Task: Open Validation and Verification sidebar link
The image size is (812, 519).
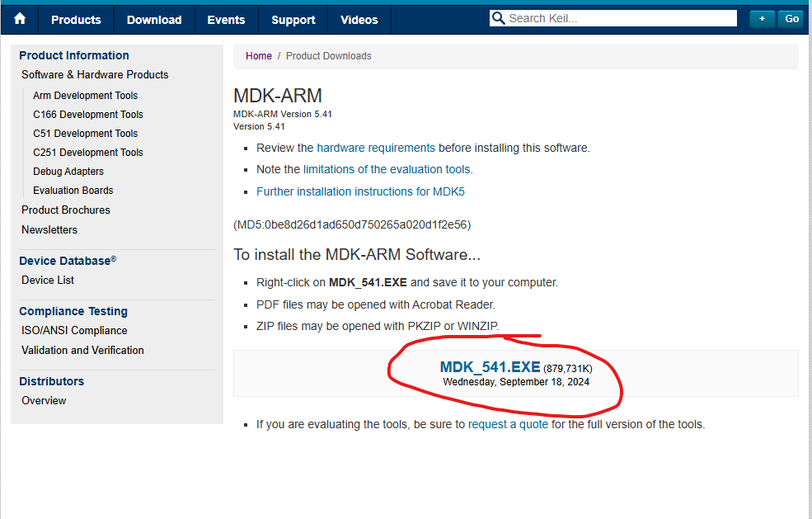Action: 82,350
